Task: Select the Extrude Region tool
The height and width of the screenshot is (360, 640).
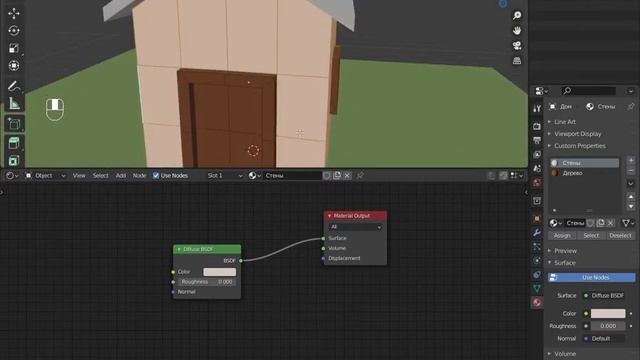Action: [x=14, y=143]
